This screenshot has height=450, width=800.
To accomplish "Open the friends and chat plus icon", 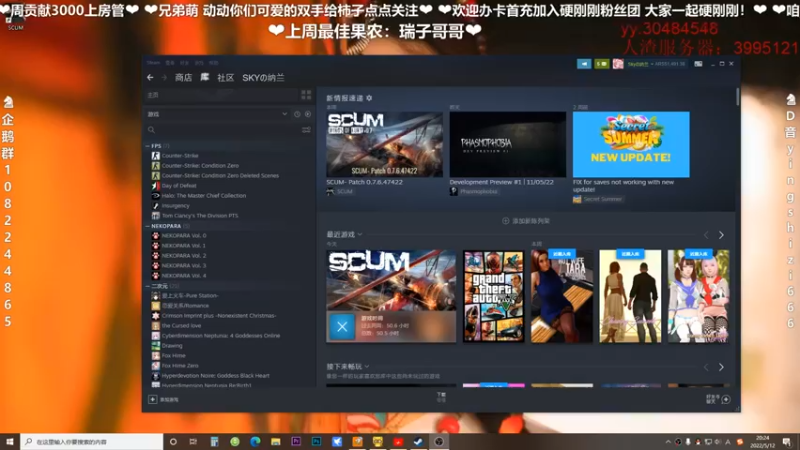I will [726, 399].
